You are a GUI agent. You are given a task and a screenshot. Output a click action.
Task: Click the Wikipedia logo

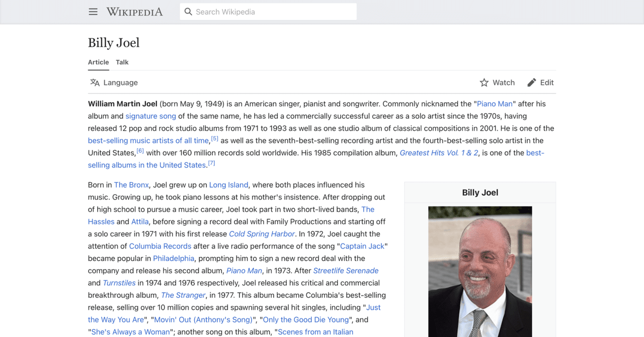(x=134, y=12)
